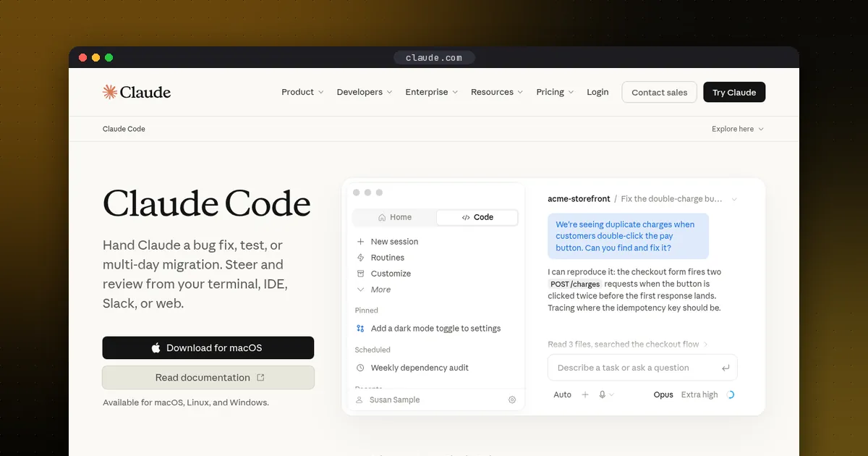Image resolution: width=868 pixels, height=456 pixels.
Task: Click the clock icon beside Weekly dependency audit
Action: tap(360, 368)
